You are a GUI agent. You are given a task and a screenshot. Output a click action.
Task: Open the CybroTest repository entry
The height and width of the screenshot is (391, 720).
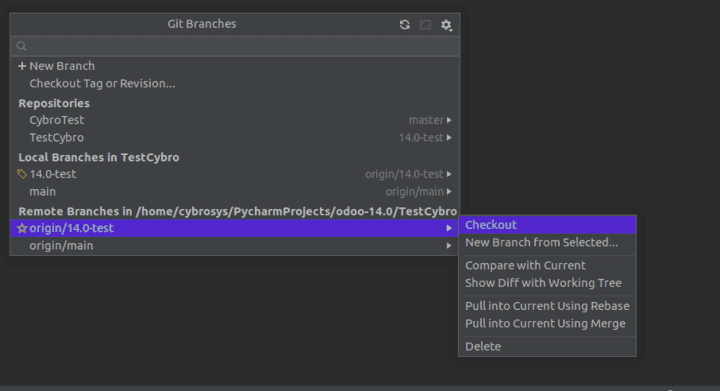(235, 120)
